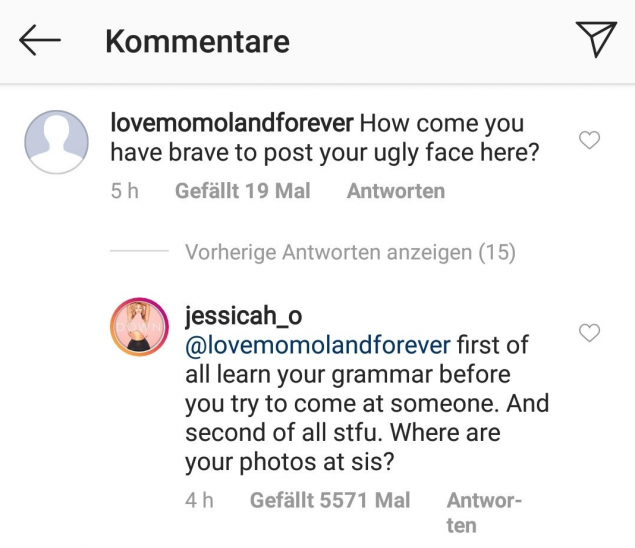The height and width of the screenshot is (548, 635).
Task: Like jessicah_o's reply with the heart
Action: tap(590, 333)
